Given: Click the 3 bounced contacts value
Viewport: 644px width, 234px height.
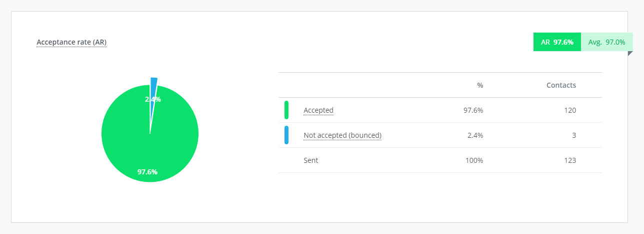Looking at the screenshot, I should [x=574, y=135].
